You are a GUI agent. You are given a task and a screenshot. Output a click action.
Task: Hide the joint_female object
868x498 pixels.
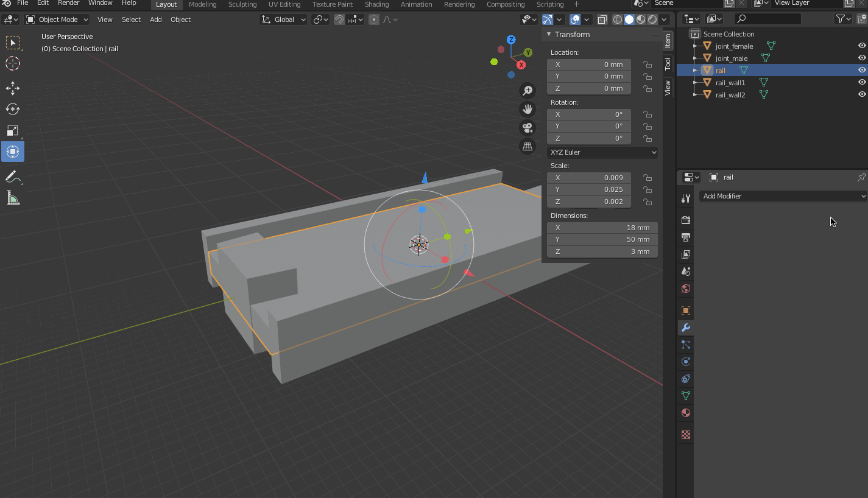tap(862, 46)
